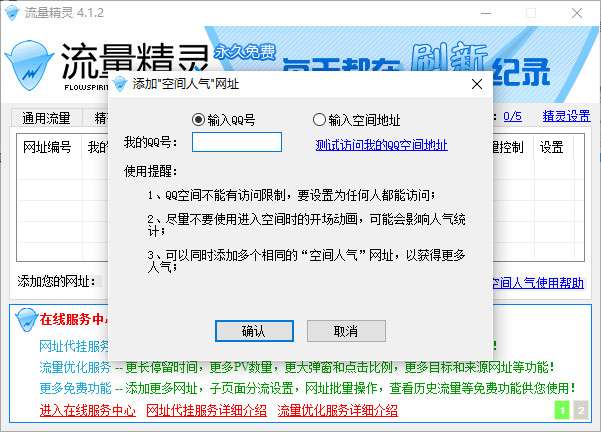
Task: Close the 添加"空间人气"网址 dialog
Action: (x=477, y=84)
